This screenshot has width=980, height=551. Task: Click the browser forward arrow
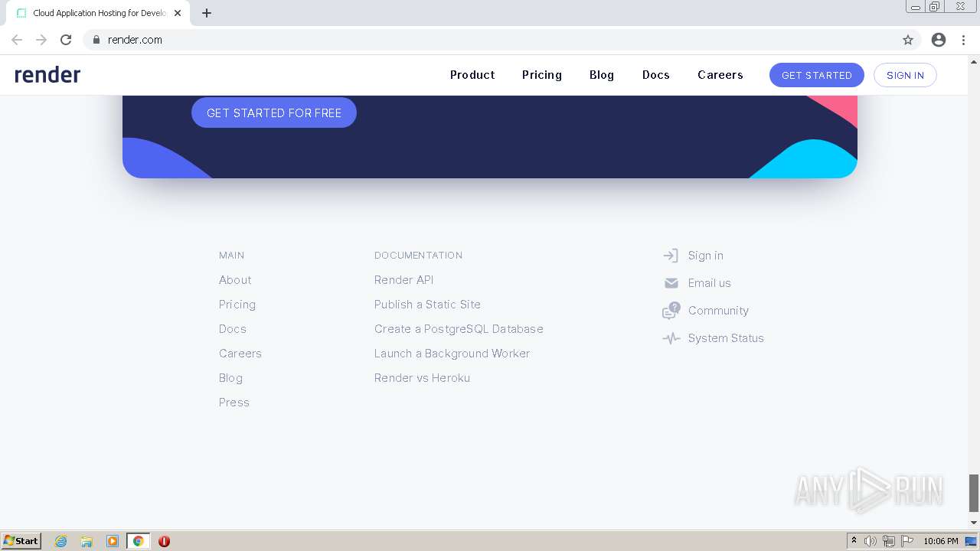tap(41, 40)
